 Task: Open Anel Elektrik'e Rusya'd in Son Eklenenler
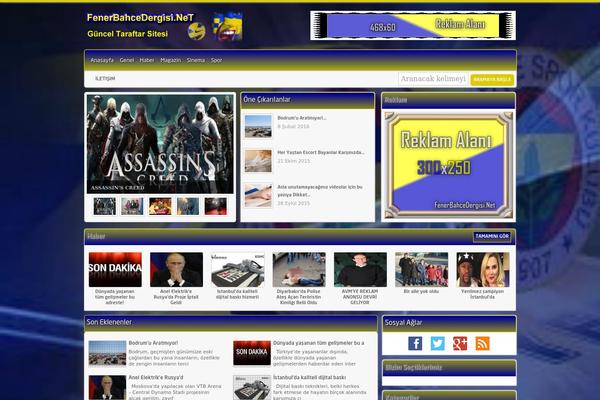[156, 377]
